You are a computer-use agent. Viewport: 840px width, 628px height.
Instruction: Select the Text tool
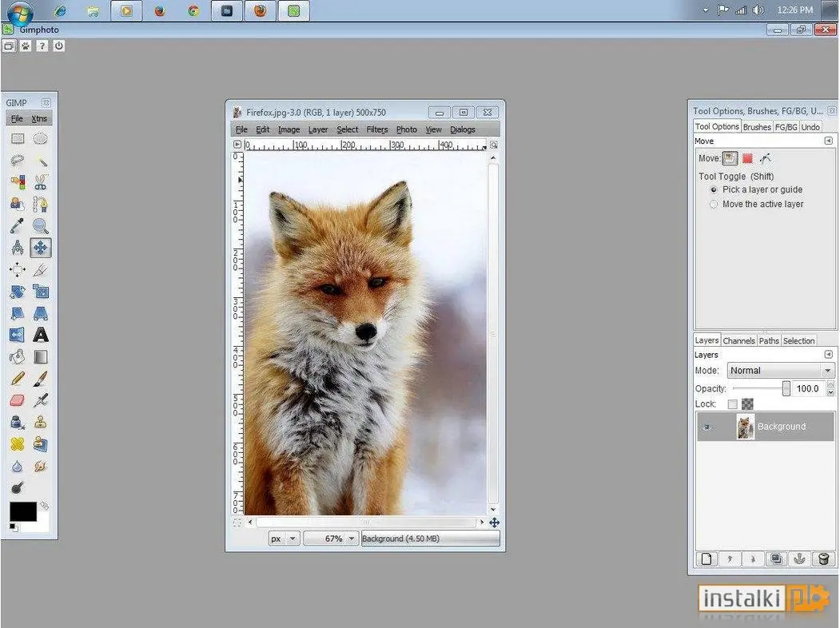(40, 335)
